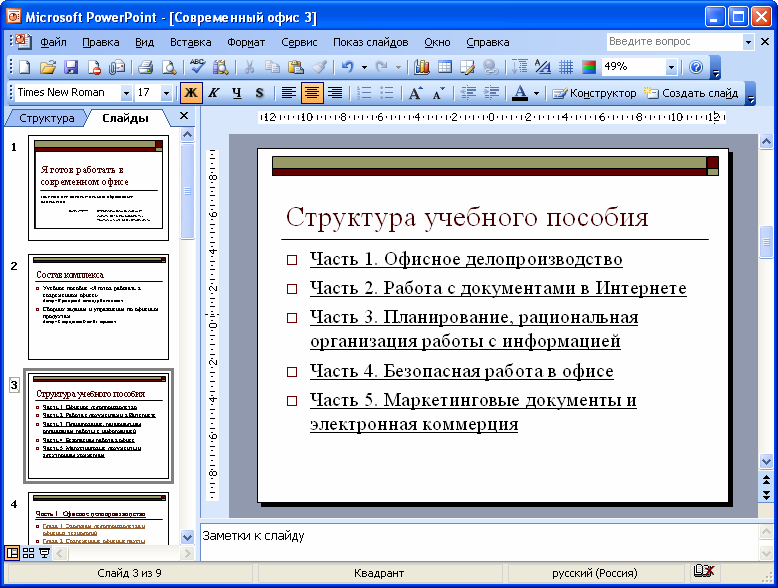Toggle italic (К) formatting
778x588 pixels.
tap(213, 93)
